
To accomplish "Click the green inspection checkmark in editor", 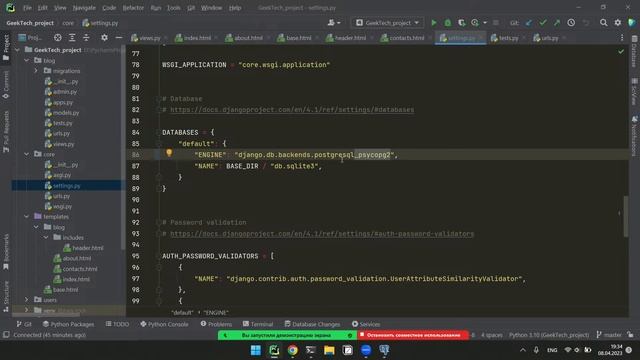I will [621, 52].
